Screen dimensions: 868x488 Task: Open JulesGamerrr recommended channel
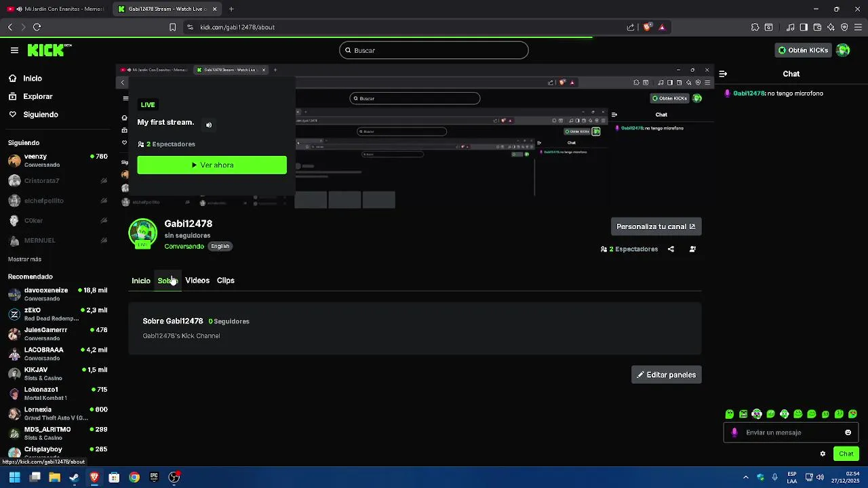[x=58, y=333]
